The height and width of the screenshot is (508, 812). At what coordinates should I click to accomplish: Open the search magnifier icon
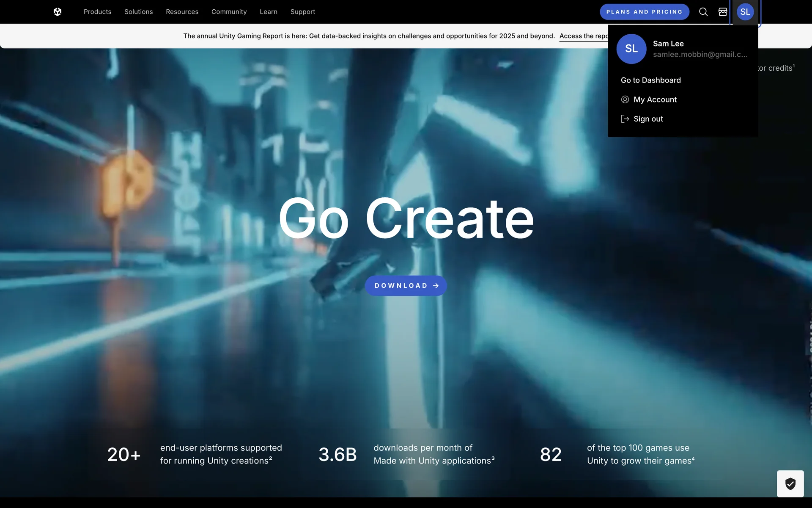coord(703,12)
